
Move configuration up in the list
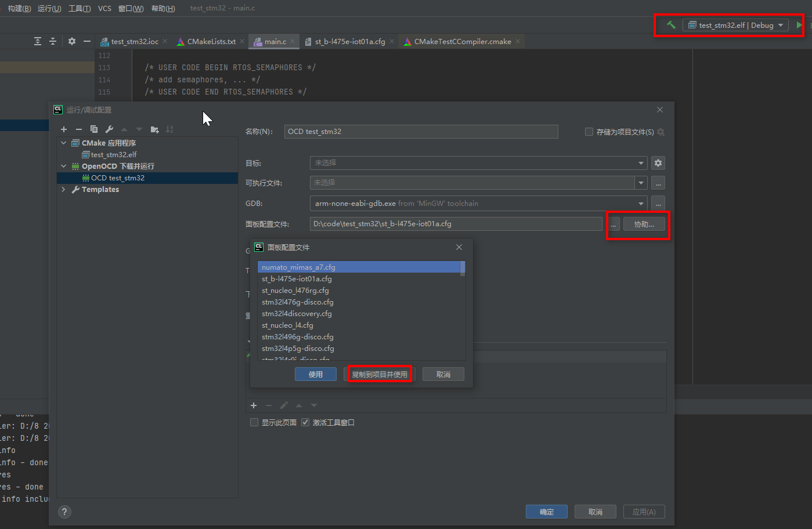pos(124,129)
